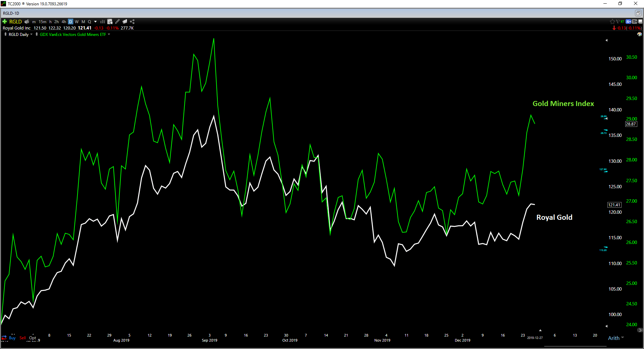The width and height of the screenshot is (644, 349).
Task: Open the GDX VanEck Vectors Gold Miners ETF dropdown
Action: 109,34
